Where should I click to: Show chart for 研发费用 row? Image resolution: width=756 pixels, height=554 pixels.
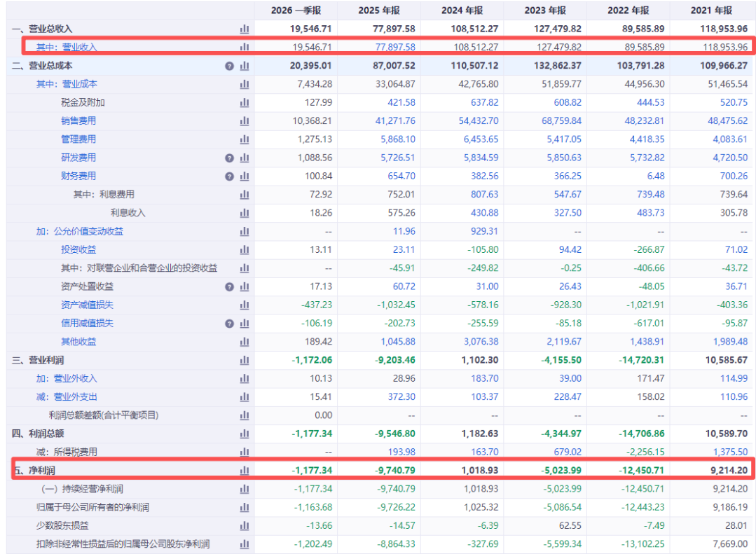coord(245,158)
